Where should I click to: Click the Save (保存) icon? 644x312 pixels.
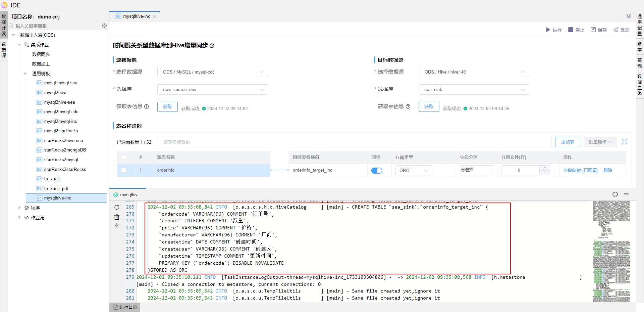593,30
